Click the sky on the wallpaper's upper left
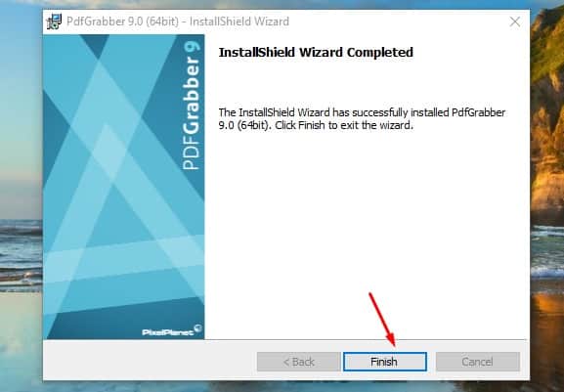 pos(21,72)
